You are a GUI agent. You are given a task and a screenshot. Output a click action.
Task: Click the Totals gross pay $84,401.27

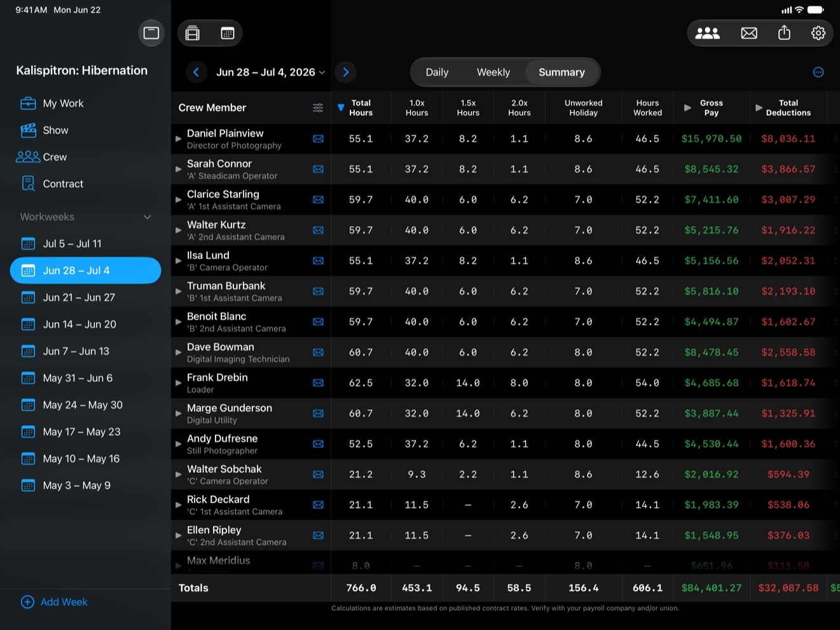pos(712,588)
